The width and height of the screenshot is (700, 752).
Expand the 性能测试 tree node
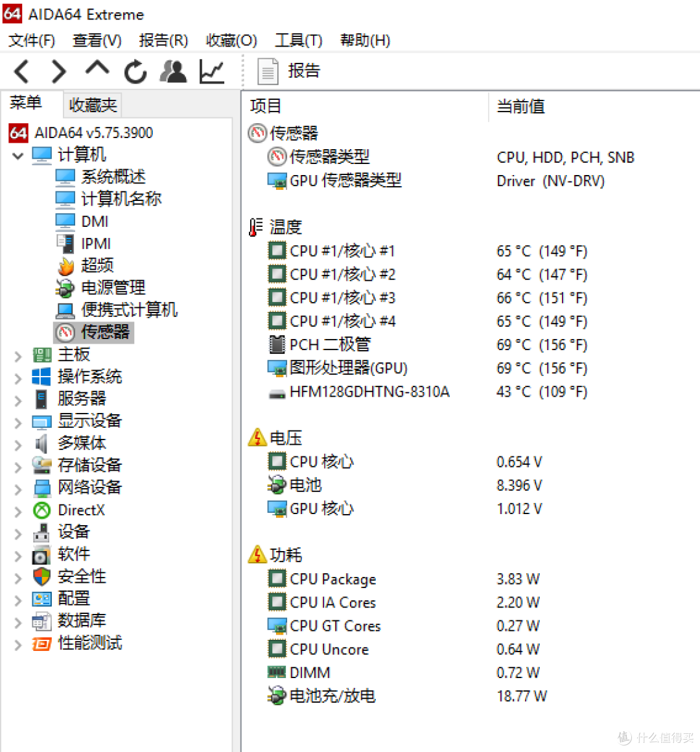(17, 644)
